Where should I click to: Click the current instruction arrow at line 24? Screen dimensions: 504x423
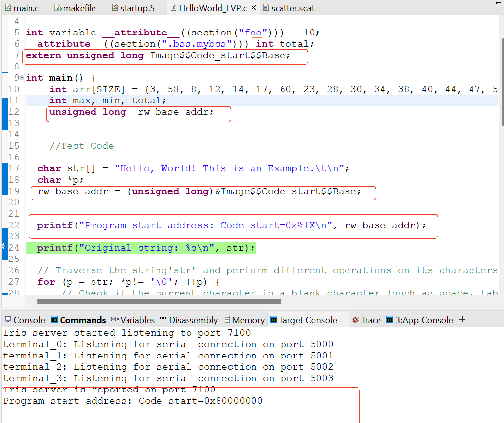4,248
